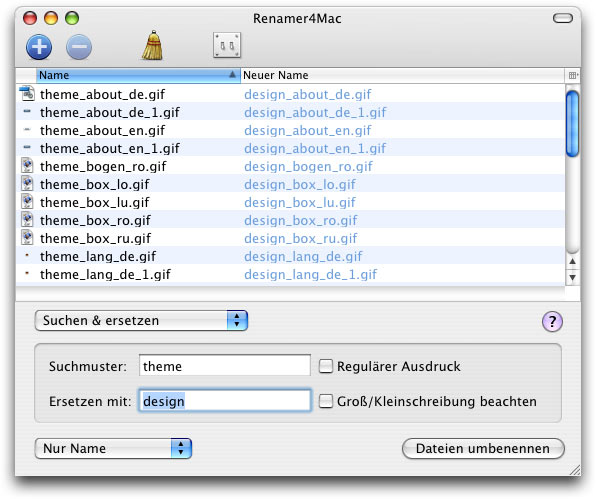Select file icon of theme_bogen_ro.gif

point(27,166)
